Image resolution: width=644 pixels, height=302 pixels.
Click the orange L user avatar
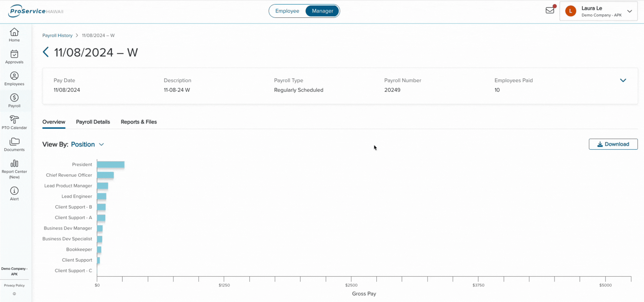click(571, 11)
